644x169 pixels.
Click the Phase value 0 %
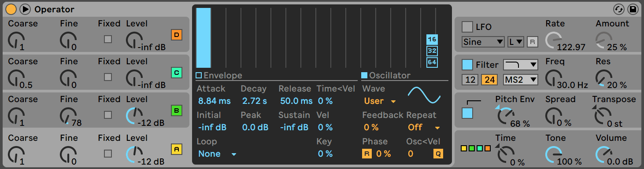pyautogui.click(x=384, y=154)
